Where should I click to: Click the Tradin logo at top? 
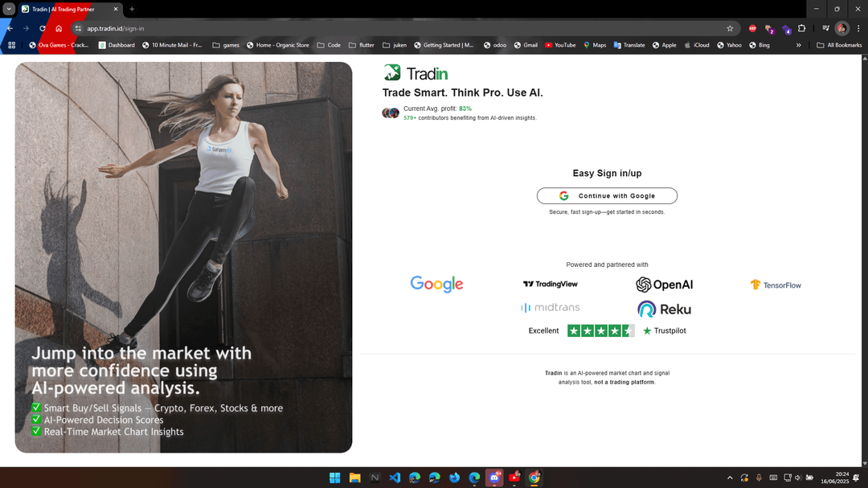click(x=416, y=72)
